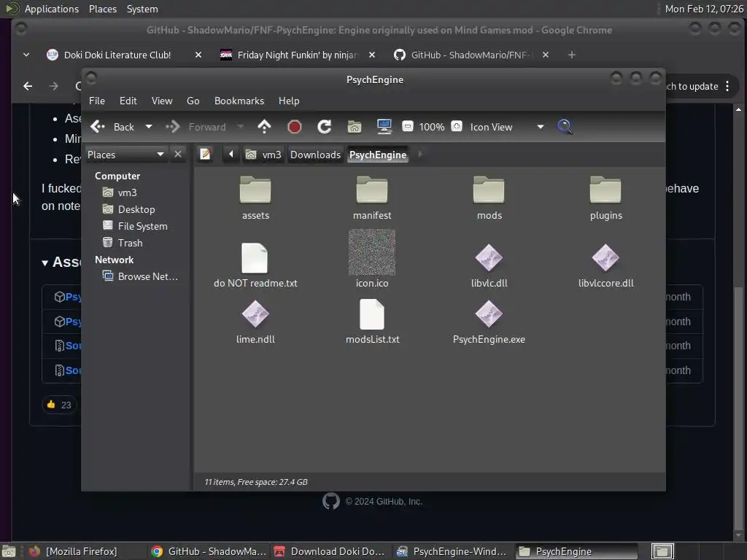Open the System menu in top panel
This screenshot has height=560, width=747.
point(142,9)
